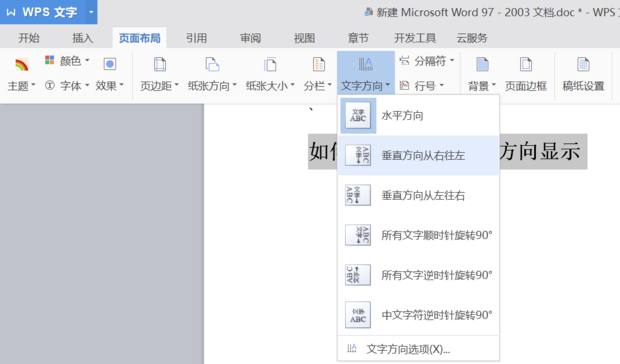Open the 主题 theme icon
This screenshot has width=620, height=364.
coord(21,64)
